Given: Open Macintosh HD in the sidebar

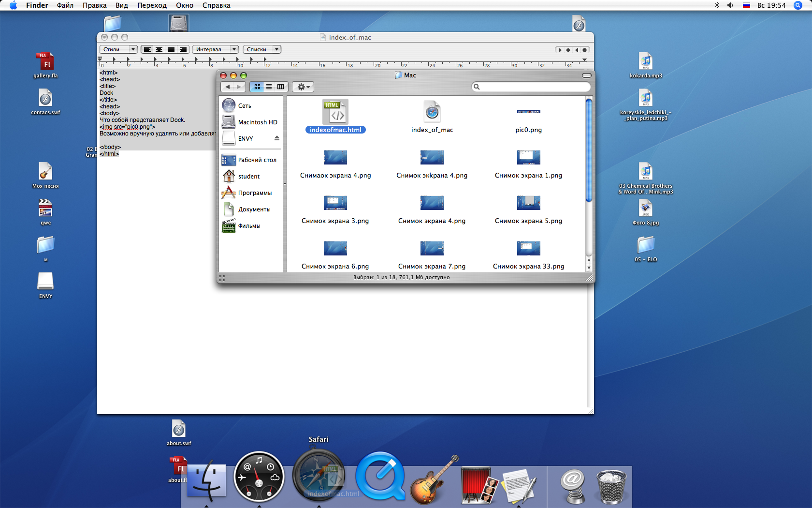Looking at the screenshot, I should [x=250, y=122].
